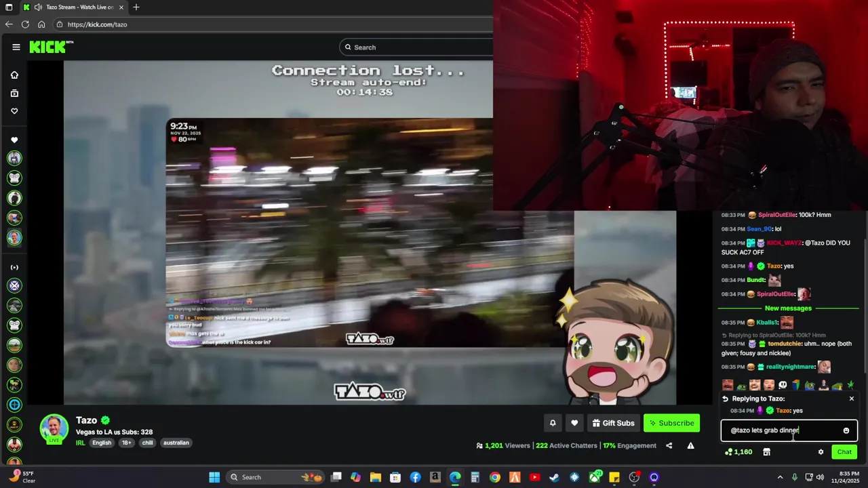868x488 pixels.
Task: Click Sean_90 username in chat
Action: click(759, 229)
